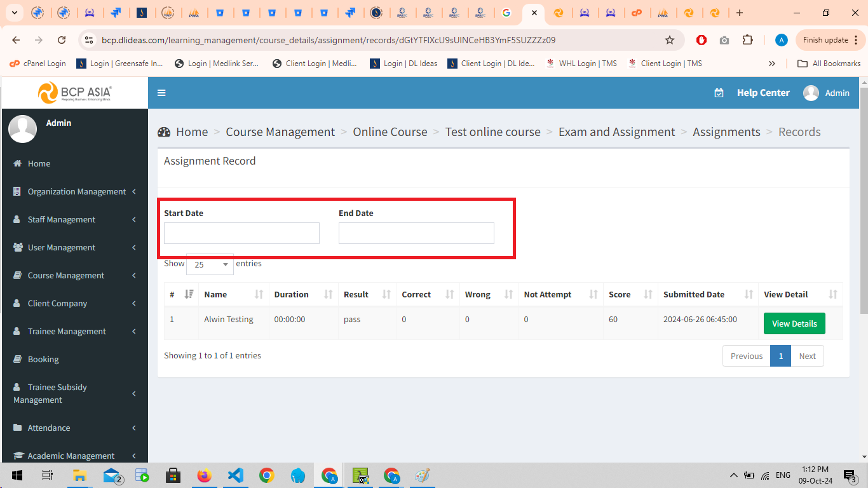This screenshot has height=488, width=868.
Task: Expand the Trainee Management sidebar menu
Action: point(74,331)
